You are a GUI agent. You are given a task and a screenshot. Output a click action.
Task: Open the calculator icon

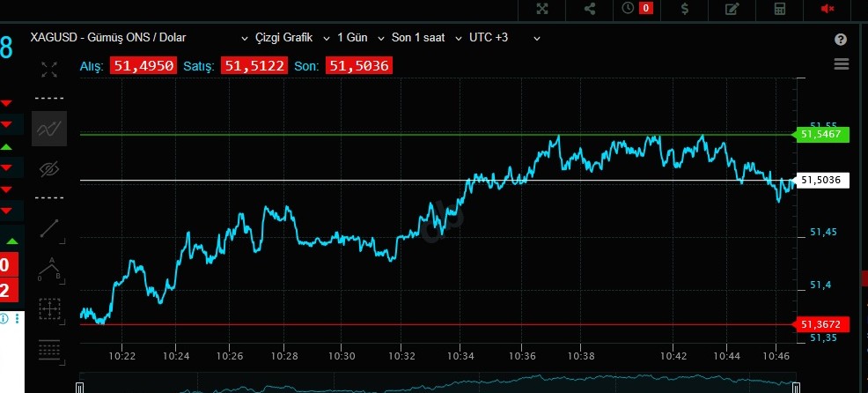779,9
